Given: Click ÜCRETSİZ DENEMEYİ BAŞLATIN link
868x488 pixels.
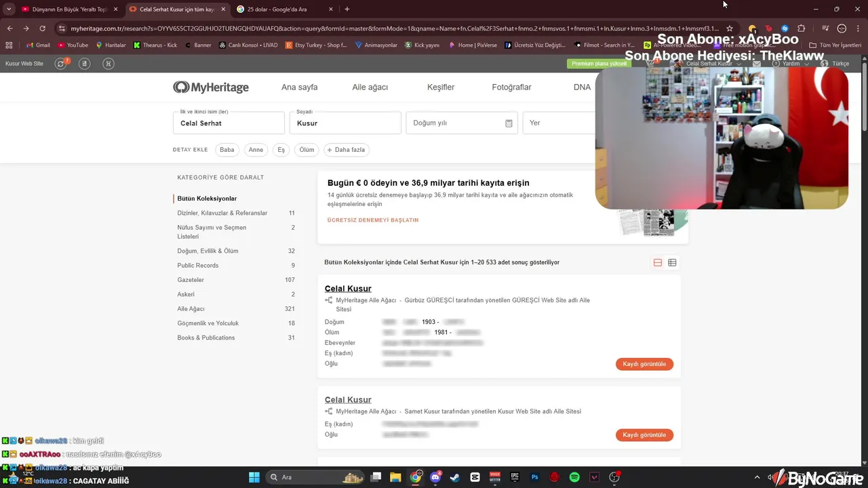Looking at the screenshot, I should [373, 220].
